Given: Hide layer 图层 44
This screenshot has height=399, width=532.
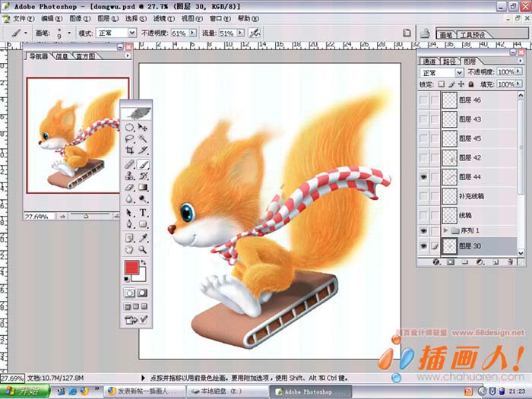Looking at the screenshot, I should point(423,177).
